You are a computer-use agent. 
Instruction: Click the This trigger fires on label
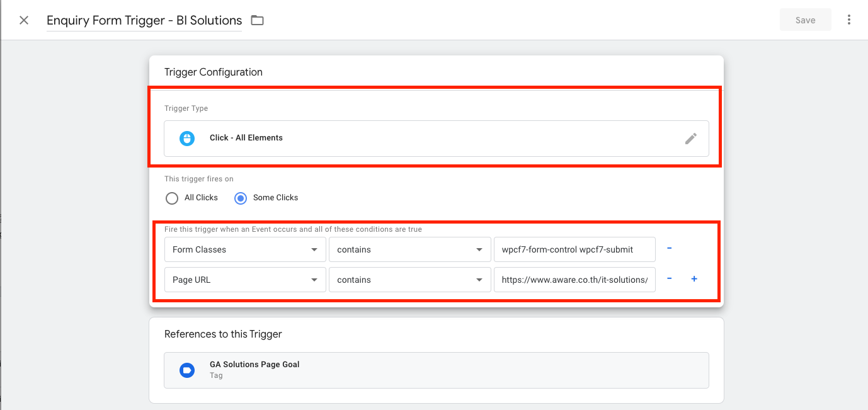pyautogui.click(x=199, y=179)
